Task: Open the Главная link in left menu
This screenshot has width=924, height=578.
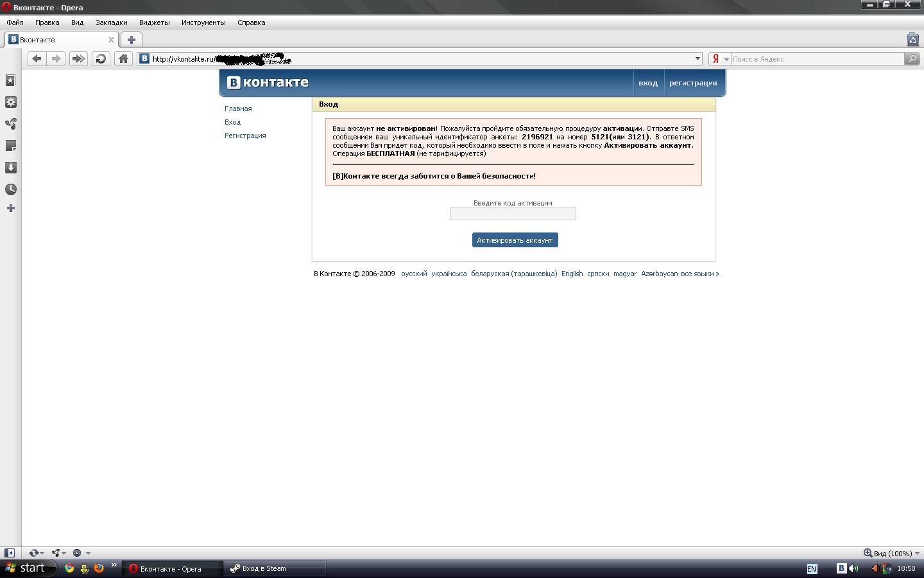Action: (238, 109)
